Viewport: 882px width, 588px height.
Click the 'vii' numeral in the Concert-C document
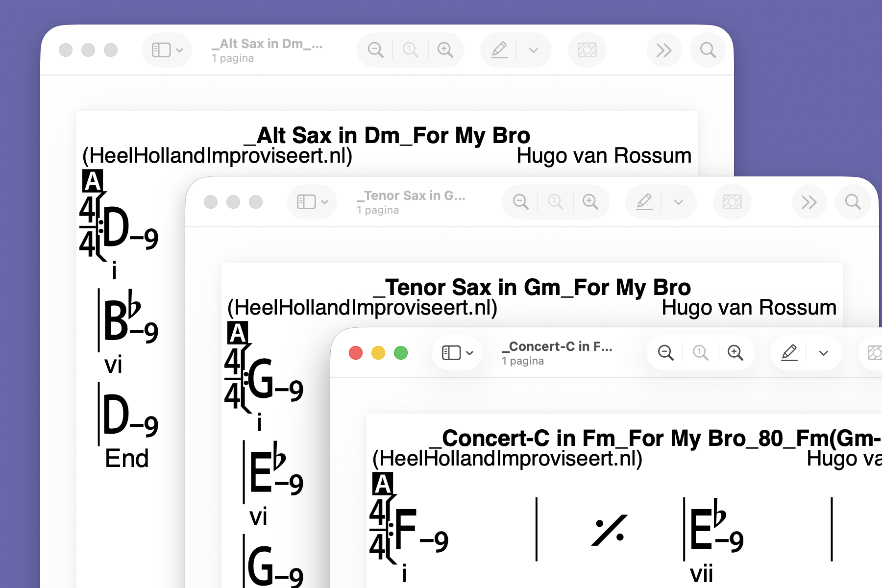click(x=701, y=574)
